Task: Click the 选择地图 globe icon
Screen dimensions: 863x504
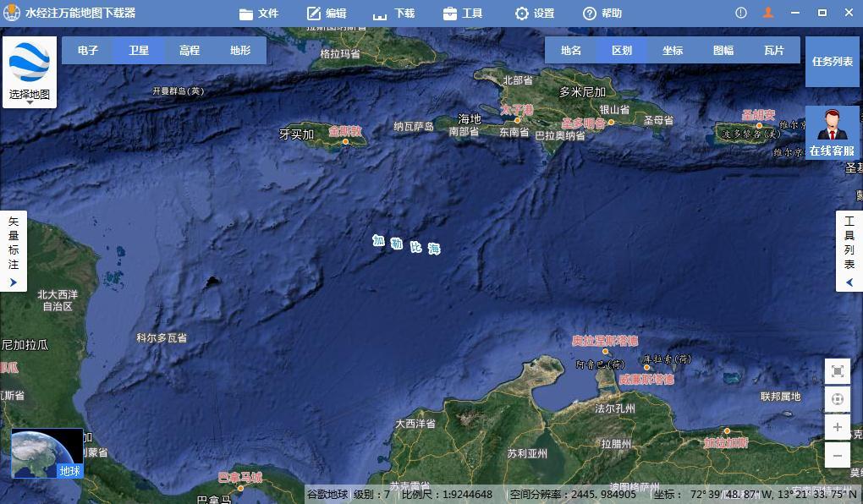Action: [30, 63]
